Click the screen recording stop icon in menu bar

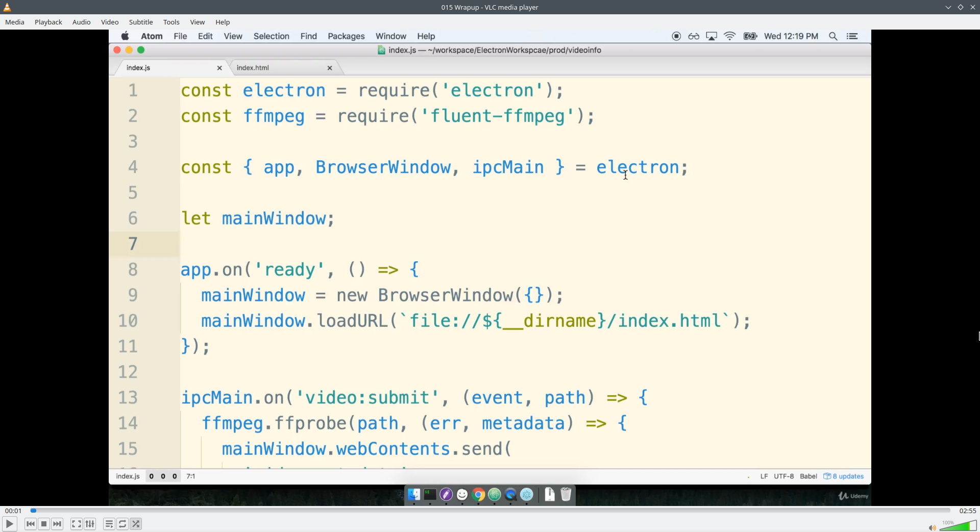676,36
